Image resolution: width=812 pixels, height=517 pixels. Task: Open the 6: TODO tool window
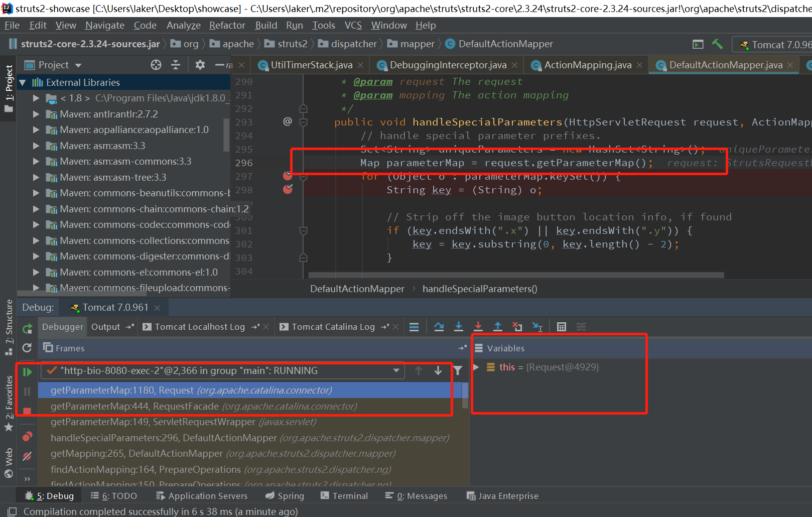(114, 496)
